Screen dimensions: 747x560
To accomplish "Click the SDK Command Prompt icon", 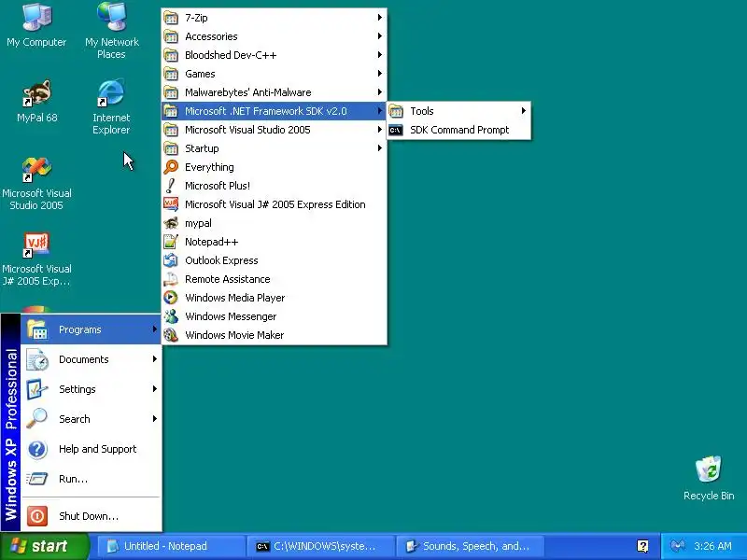I will [x=395, y=130].
